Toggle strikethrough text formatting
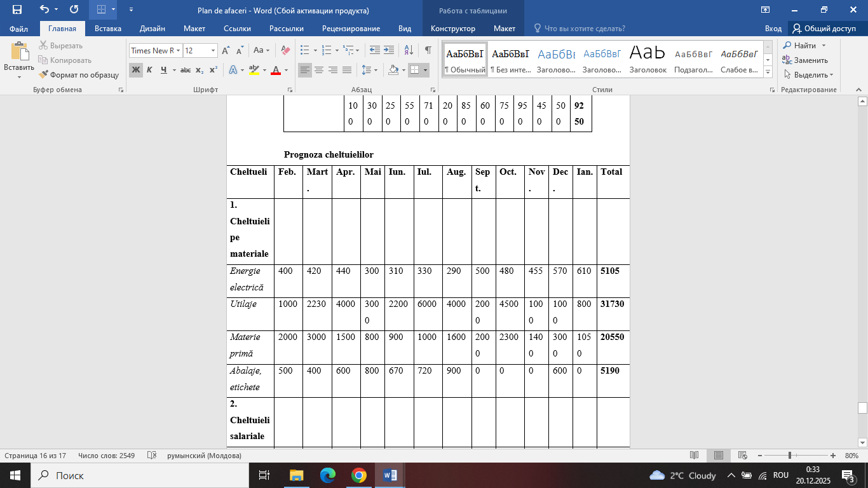Screen dimensions: 868x488 pyautogui.click(x=186, y=70)
